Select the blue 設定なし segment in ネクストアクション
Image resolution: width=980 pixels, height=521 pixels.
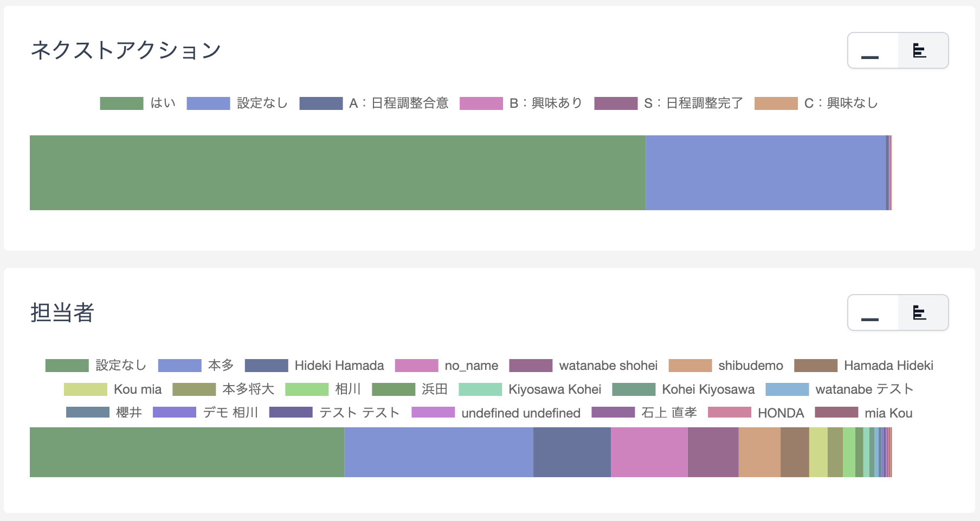765,173
